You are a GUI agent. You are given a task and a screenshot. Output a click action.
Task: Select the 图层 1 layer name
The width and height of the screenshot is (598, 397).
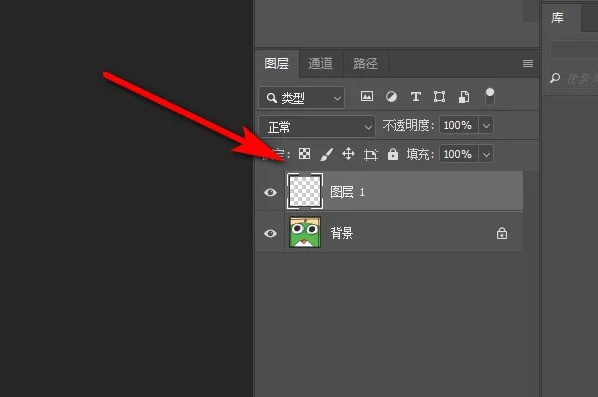point(347,192)
